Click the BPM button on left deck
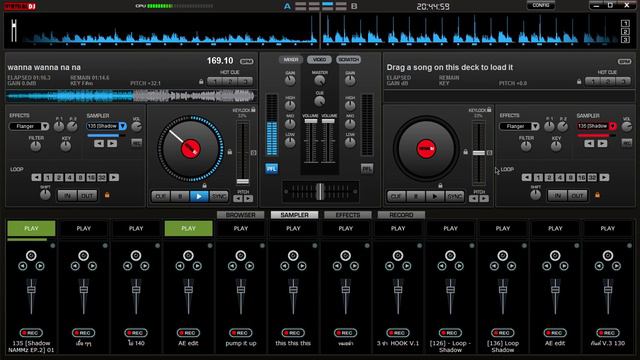This screenshot has height=360, width=640. tap(247, 62)
